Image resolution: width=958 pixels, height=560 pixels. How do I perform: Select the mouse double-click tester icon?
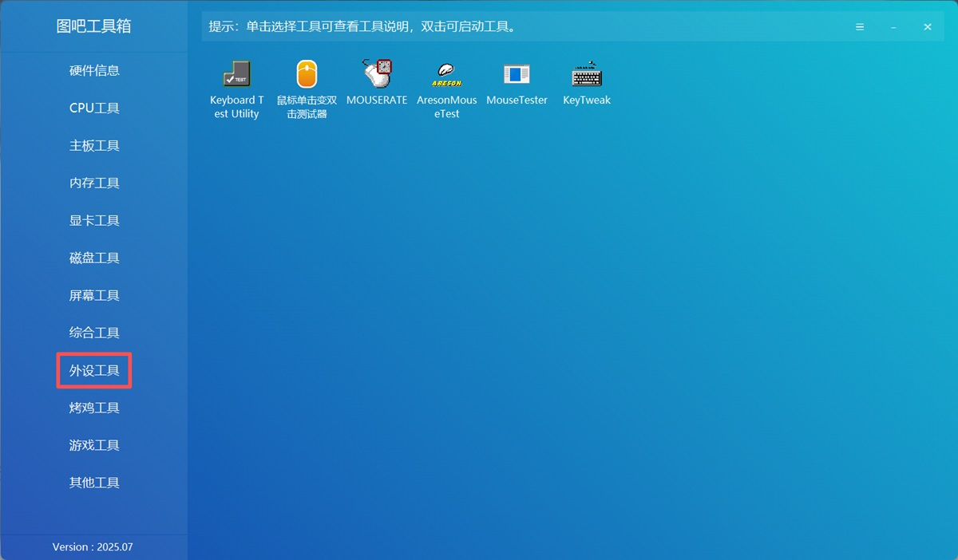pyautogui.click(x=307, y=74)
